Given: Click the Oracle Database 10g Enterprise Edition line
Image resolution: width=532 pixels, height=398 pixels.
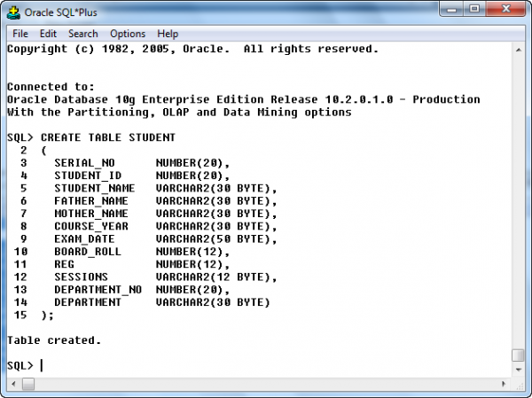Looking at the screenshot, I should [x=244, y=100].
